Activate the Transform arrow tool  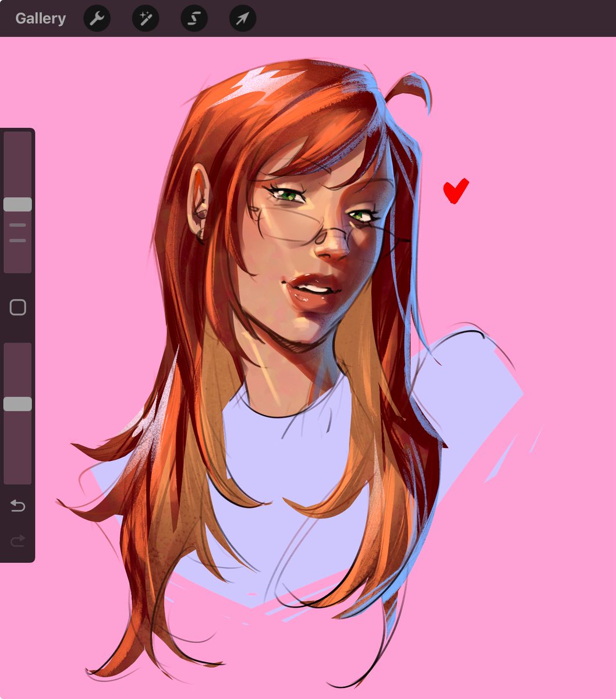coord(243,19)
